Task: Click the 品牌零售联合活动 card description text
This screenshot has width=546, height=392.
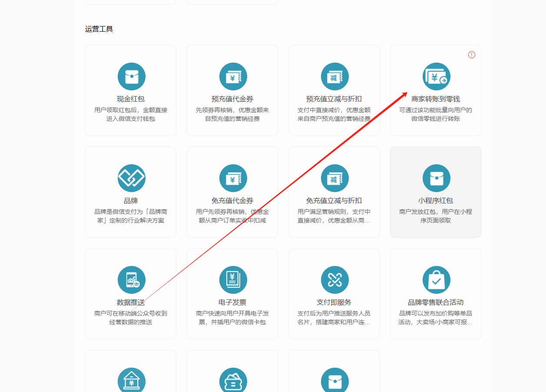Action: pos(435,318)
